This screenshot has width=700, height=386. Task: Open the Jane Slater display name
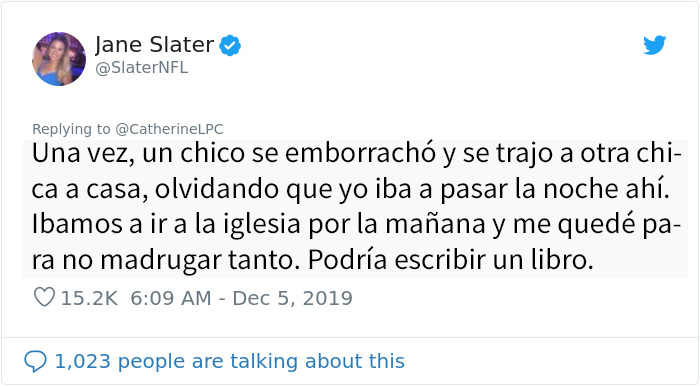154,45
